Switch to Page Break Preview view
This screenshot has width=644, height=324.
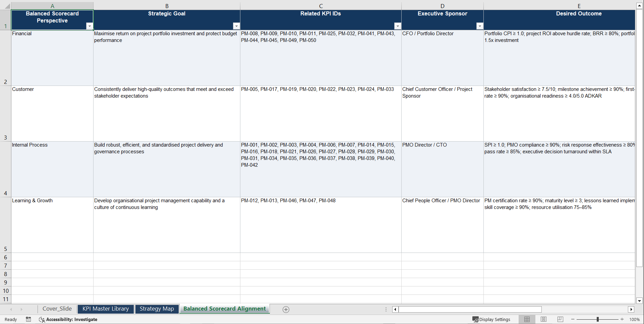tap(560, 319)
